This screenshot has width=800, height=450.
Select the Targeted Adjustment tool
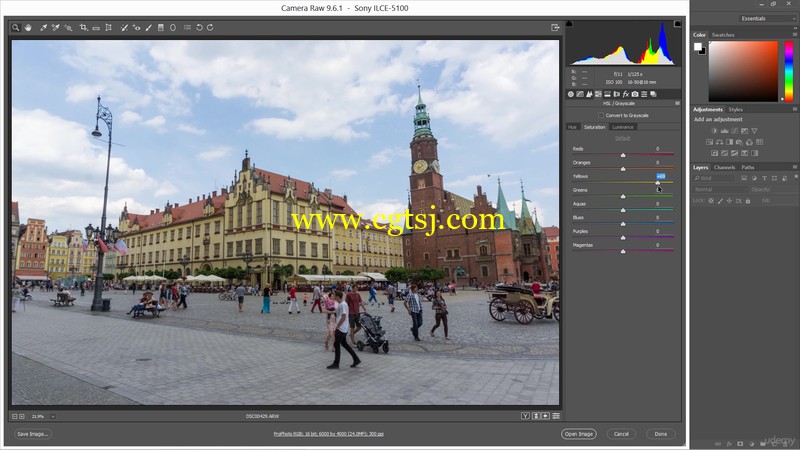click(68, 28)
